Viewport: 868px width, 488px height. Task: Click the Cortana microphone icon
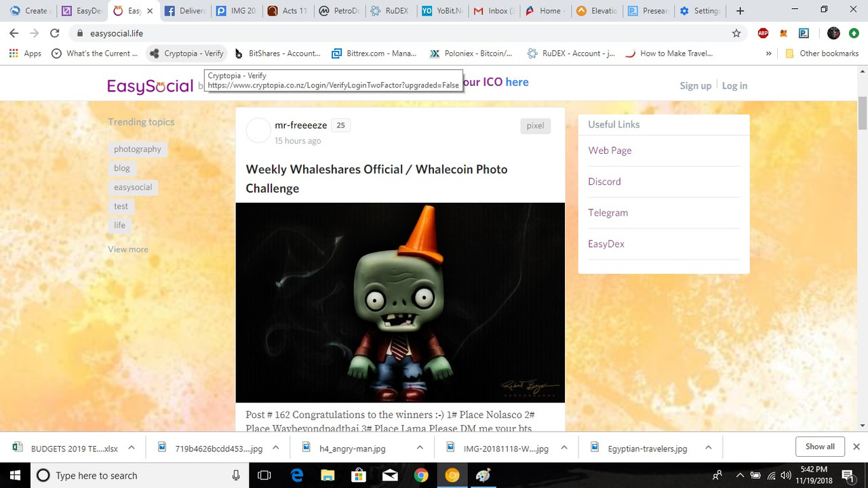236,475
